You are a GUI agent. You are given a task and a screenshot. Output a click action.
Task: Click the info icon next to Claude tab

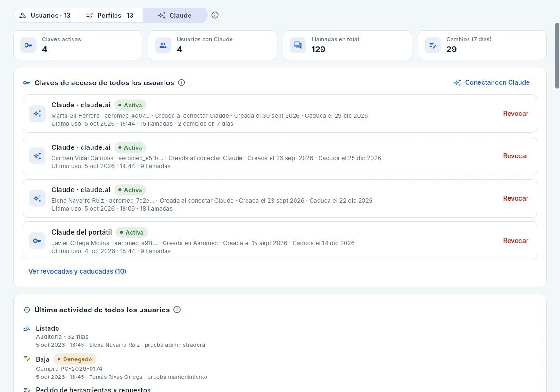[214, 16]
